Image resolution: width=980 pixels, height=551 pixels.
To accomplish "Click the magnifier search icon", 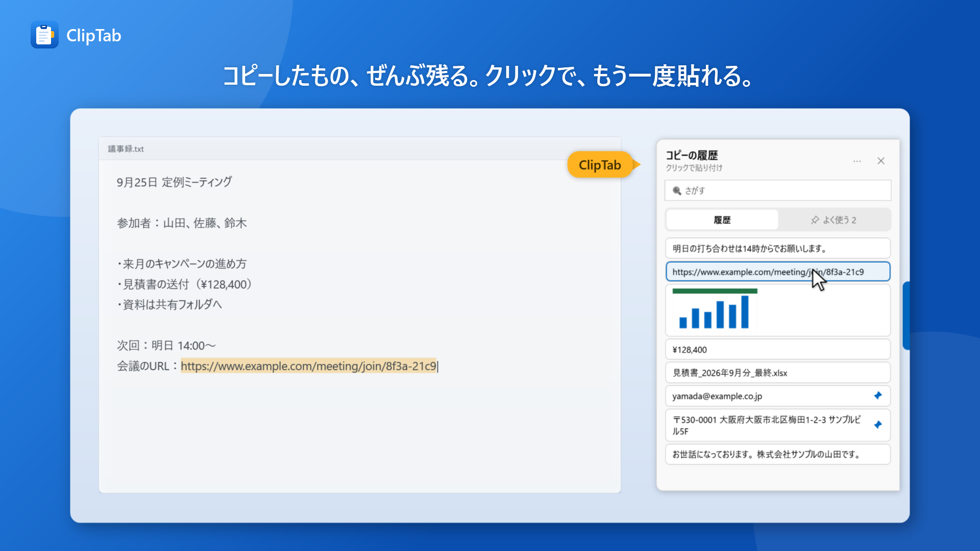I will click(677, 191).
